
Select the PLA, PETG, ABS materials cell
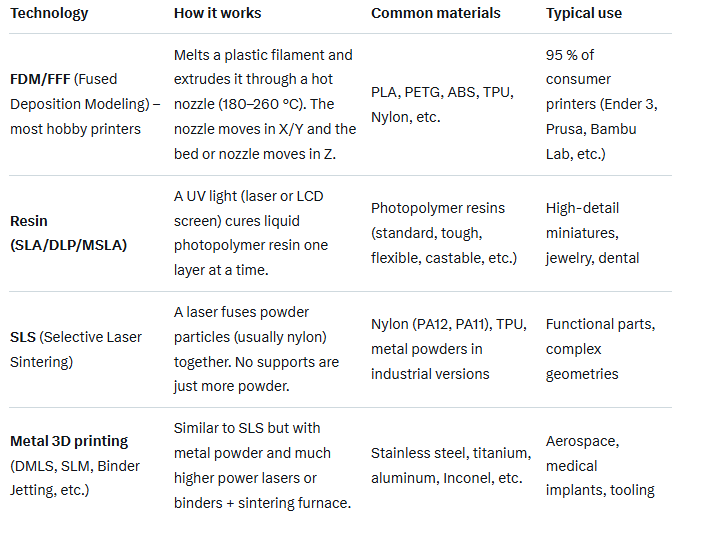click(x=441, y=104)
